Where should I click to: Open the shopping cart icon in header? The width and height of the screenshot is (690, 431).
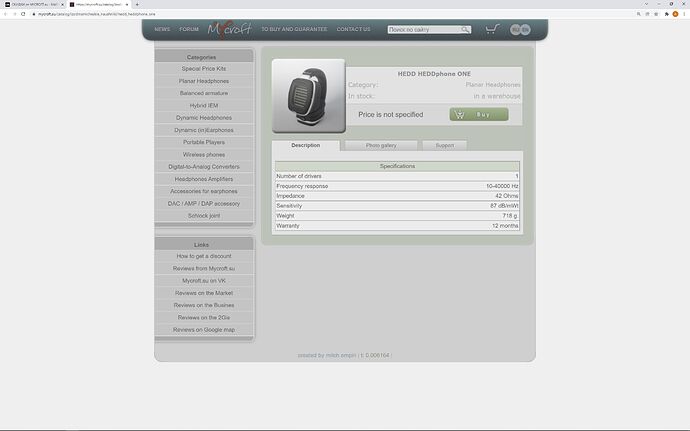tap(492, 29)
